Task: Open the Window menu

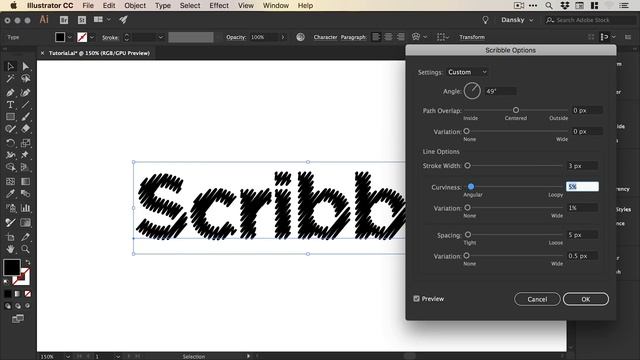Action: 276,6
